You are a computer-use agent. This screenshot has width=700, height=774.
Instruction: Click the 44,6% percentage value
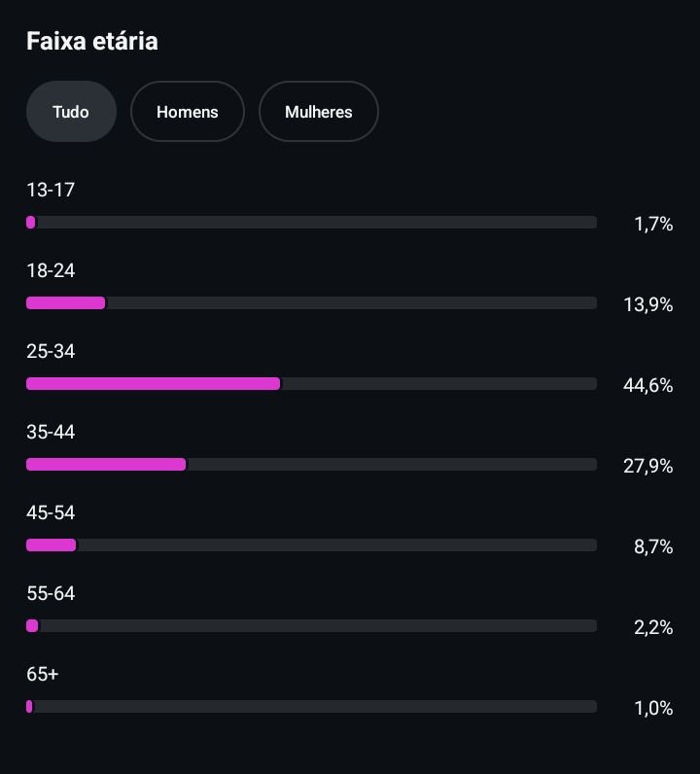point(647,385)
